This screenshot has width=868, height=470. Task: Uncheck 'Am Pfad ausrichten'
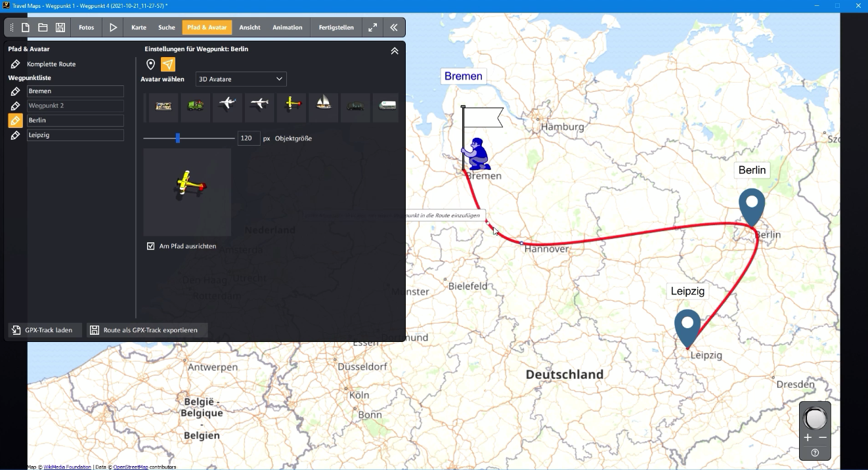150,246
